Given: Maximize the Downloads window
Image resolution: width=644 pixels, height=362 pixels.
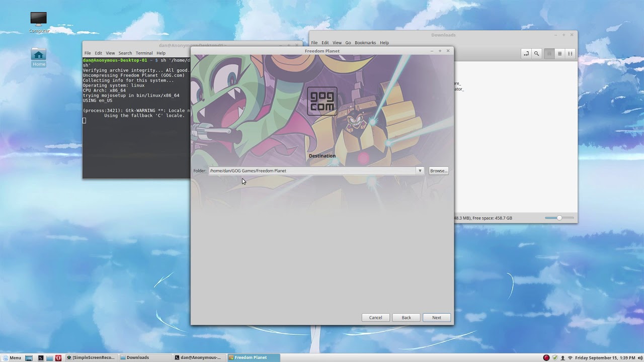Looking at the screenshot, I should [x=563, y=35].
